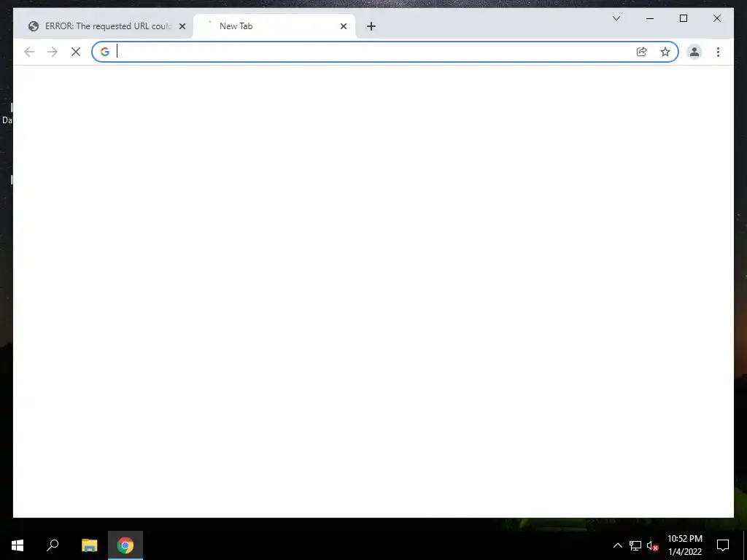
Task: Go forward with the forward arrow
Action: point(53,52)
